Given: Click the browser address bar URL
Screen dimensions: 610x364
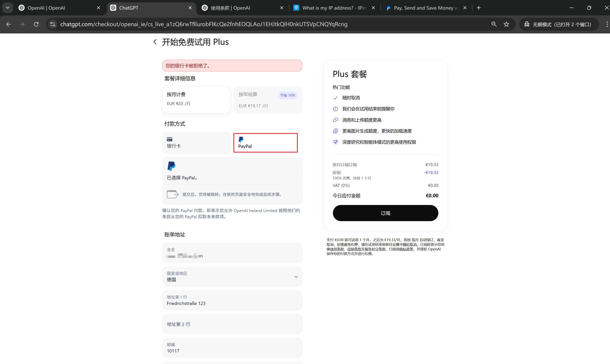Looking at the screenshot, I should click(204, 24).
